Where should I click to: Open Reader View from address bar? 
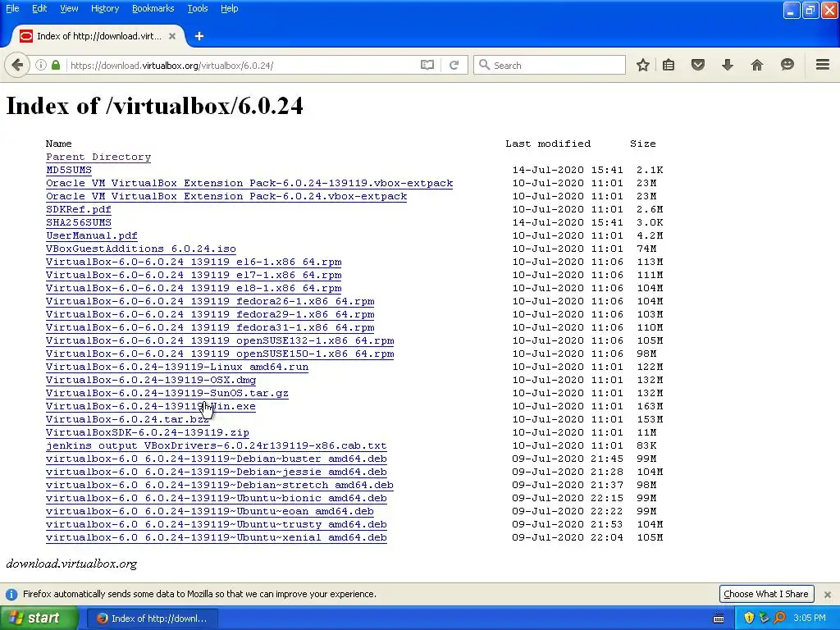tap(427, 66)
